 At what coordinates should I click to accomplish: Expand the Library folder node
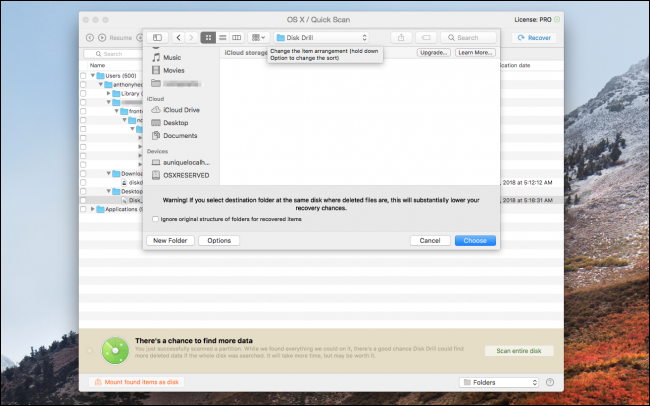tap(109, 93)
